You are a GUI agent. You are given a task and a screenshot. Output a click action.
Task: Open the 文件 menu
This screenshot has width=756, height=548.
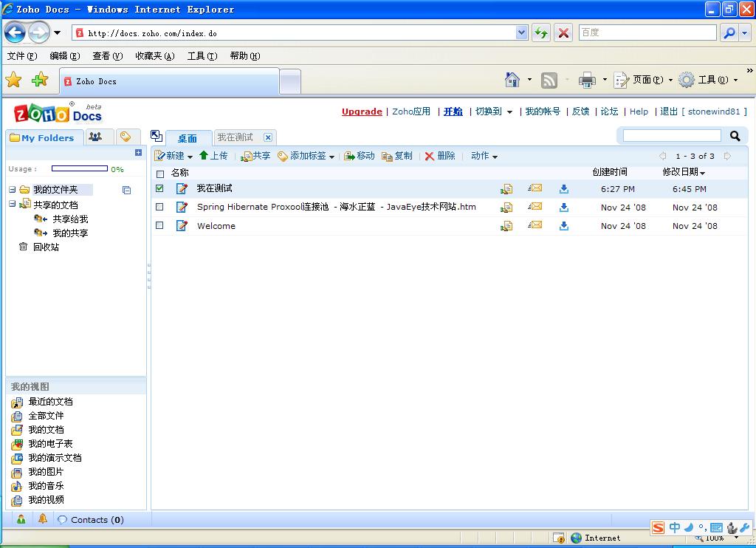pos(22,56)
